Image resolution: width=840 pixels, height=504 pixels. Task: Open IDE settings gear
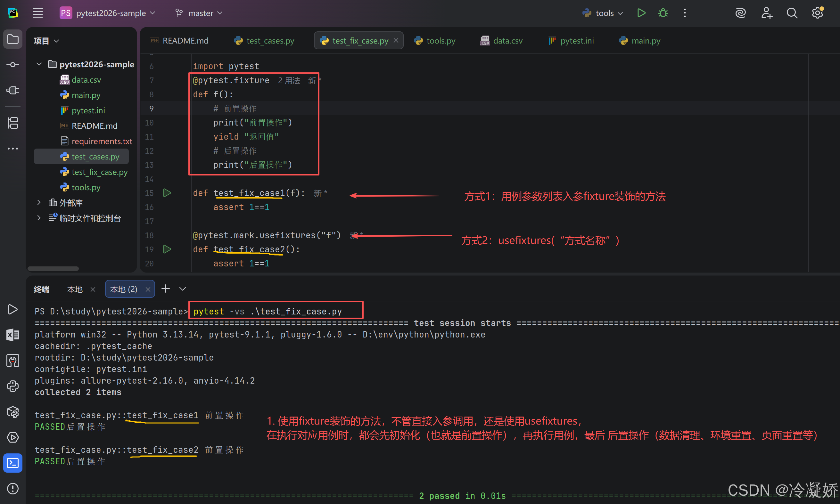tap(818, 13)
